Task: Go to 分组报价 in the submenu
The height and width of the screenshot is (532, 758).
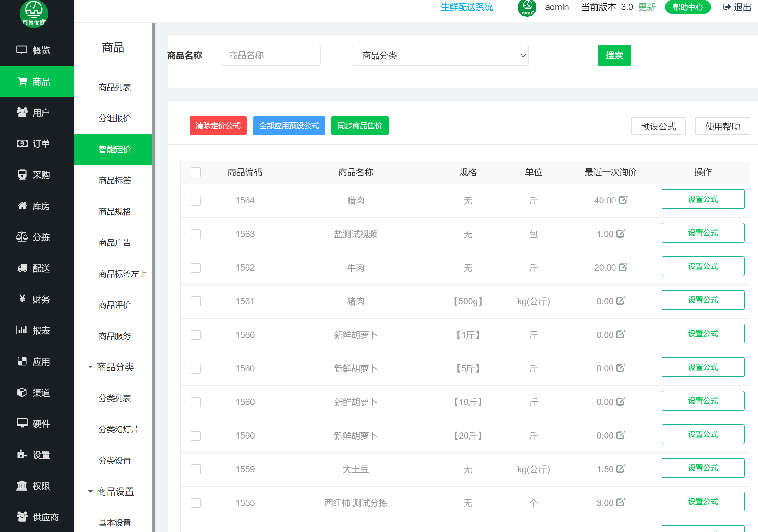Action: [115, 118]
